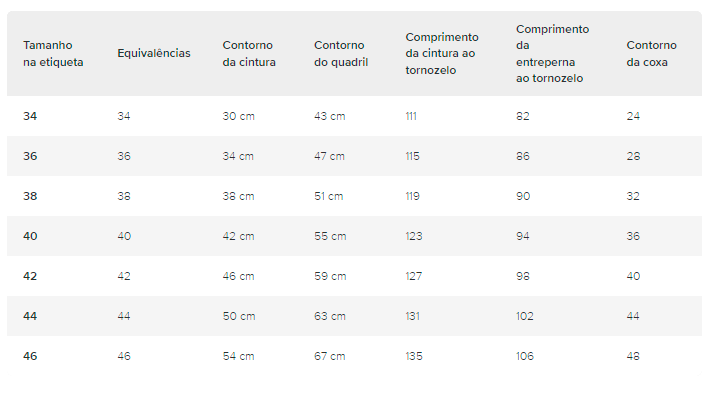Click the '106' inseam value in row 46
Image resolution: width=705 pixels, height=405 pixels.
525,356
